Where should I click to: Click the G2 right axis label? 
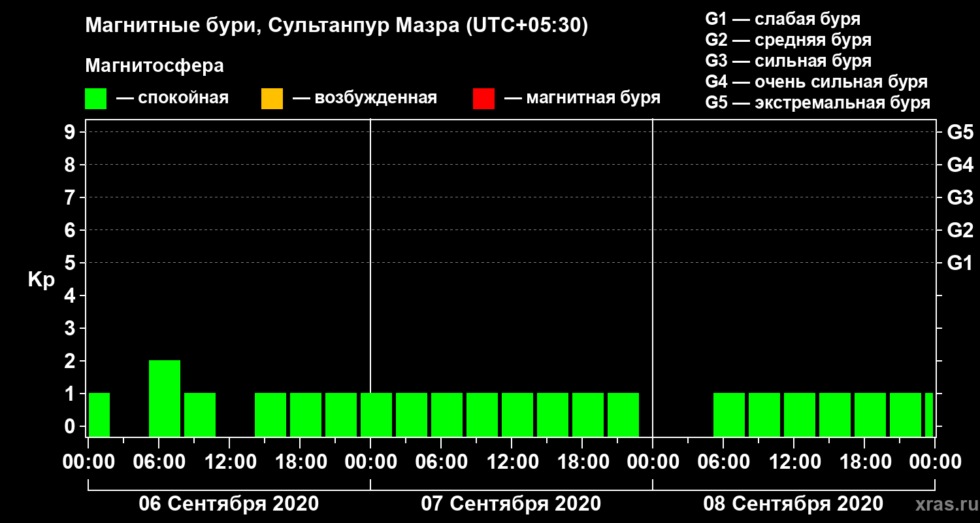(960, 230)
